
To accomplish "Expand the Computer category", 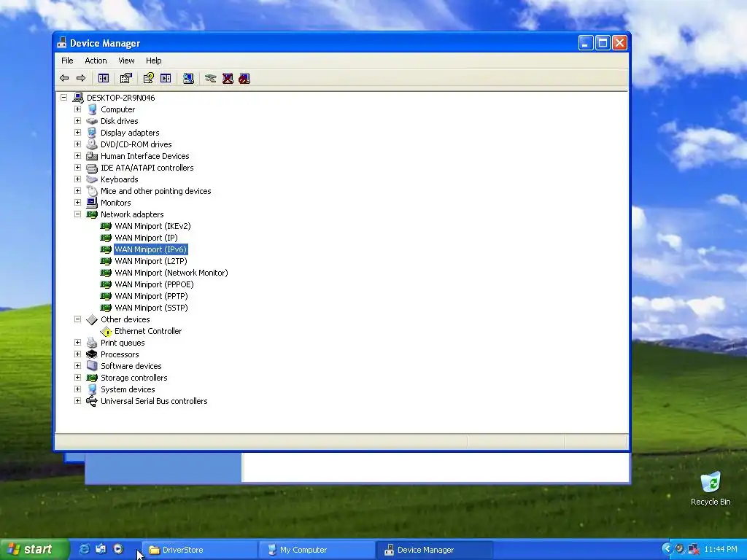I will tap(77, 109).
